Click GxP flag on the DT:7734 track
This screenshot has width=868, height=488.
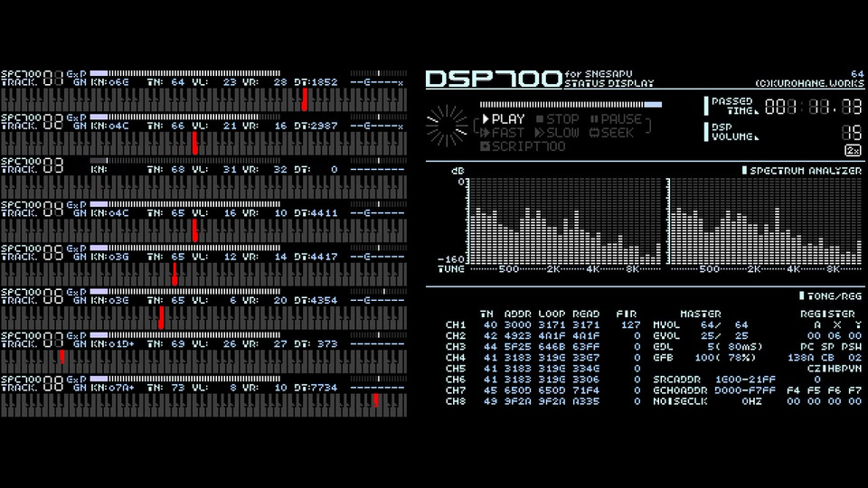coord(76,380)
